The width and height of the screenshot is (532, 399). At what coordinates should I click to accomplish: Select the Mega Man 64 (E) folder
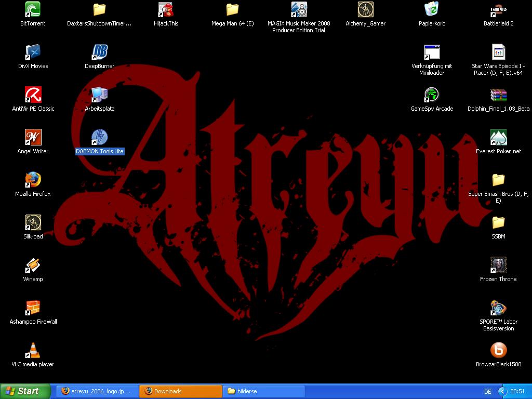232,10
